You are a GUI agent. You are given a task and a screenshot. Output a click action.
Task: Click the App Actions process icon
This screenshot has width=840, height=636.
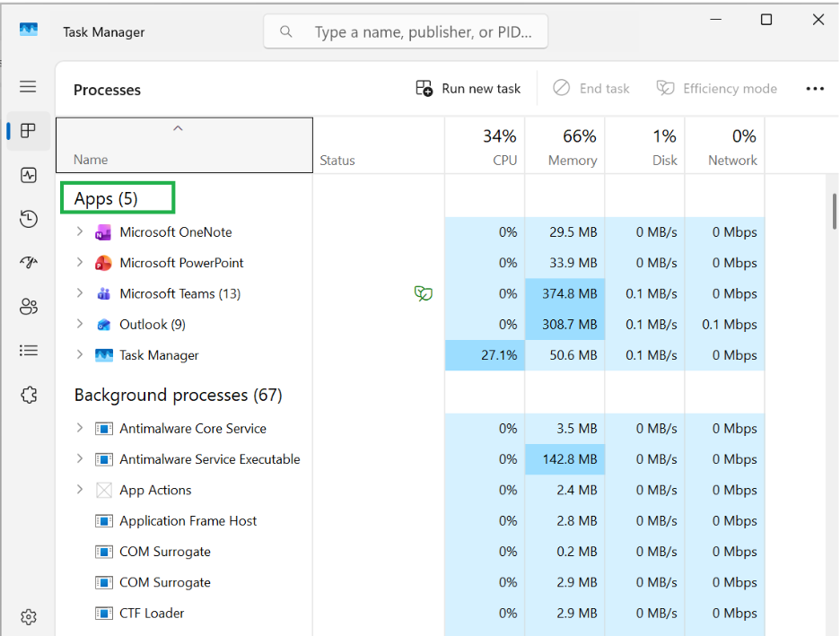[103, 490]
